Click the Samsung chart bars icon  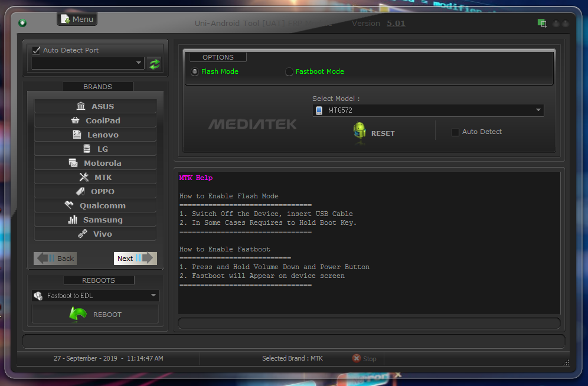pyautogui.click(x=73, y=220)
